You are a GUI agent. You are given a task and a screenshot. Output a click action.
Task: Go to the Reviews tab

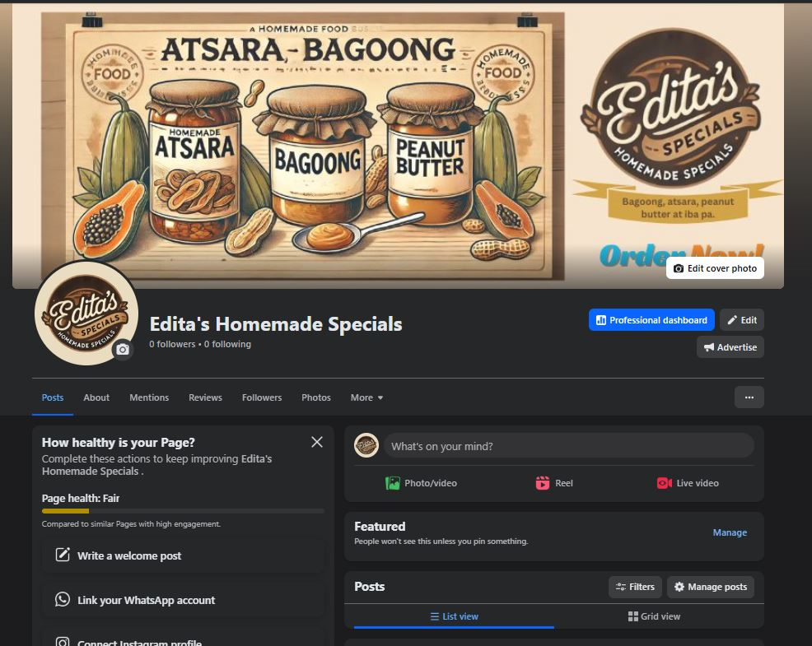(x=205, y=397)
